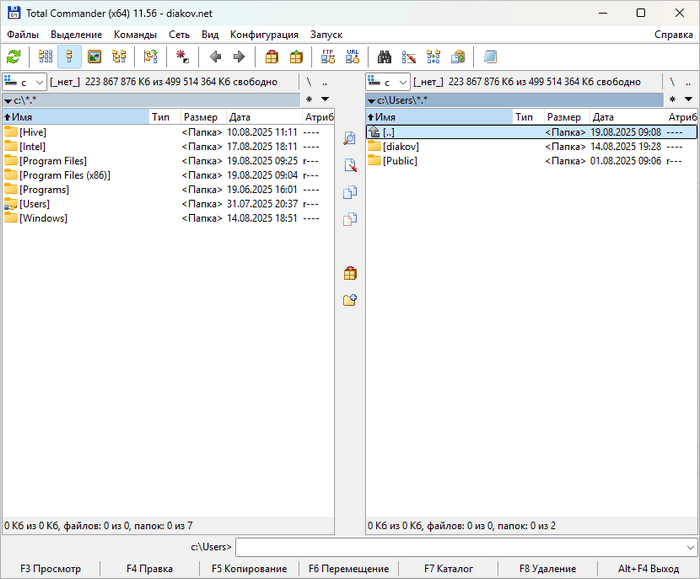Click the URL new FTP connection icon
The image size is (700, 579).
click(x=353, y=57)
